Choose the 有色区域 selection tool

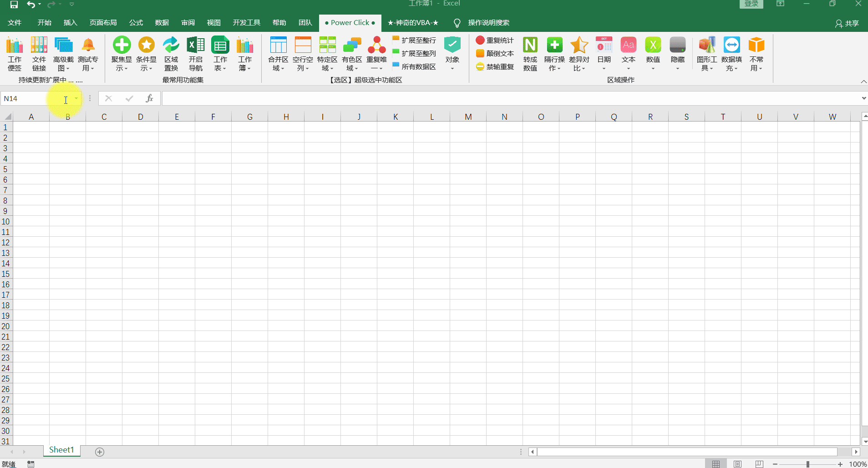pyautogui.click(x=352, y=54)
